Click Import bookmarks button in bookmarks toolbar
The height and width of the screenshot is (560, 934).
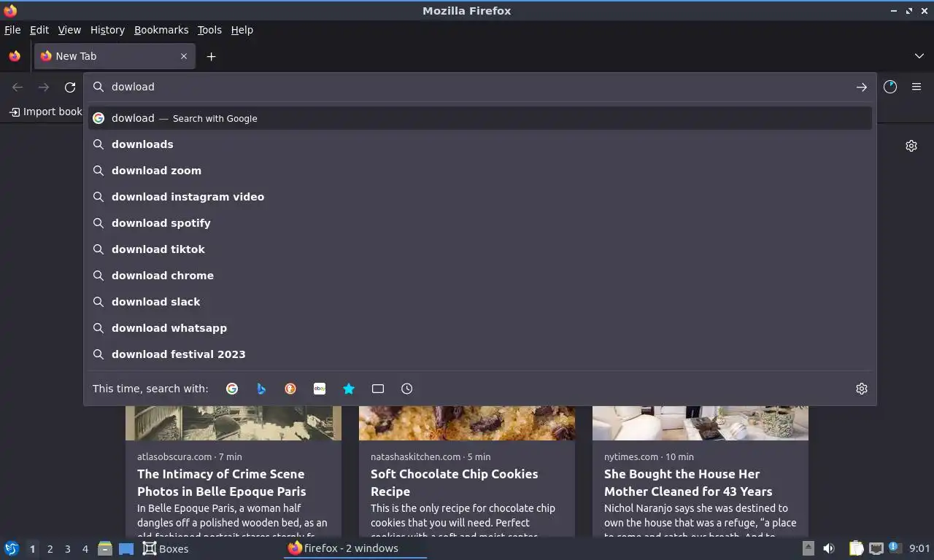[x=45, y=112]
